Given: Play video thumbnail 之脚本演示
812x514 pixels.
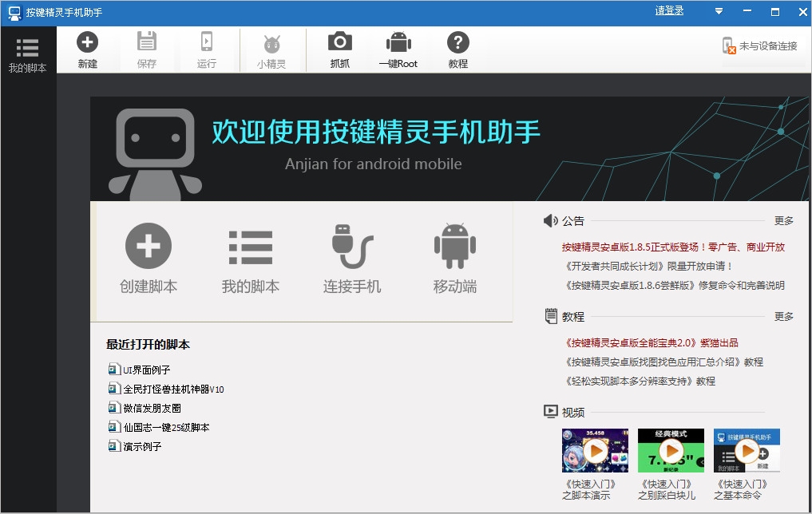Looking at the screenshot, I should [x=595, y=450].
